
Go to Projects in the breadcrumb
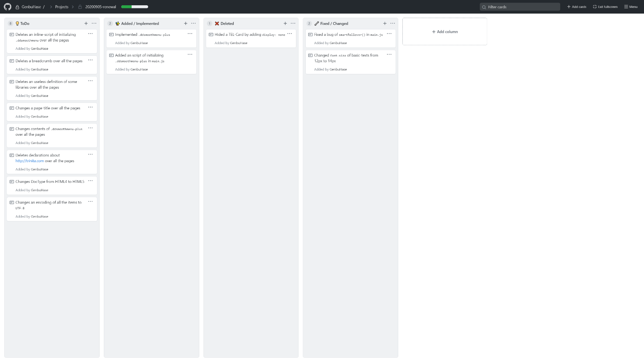click(62, 7)
